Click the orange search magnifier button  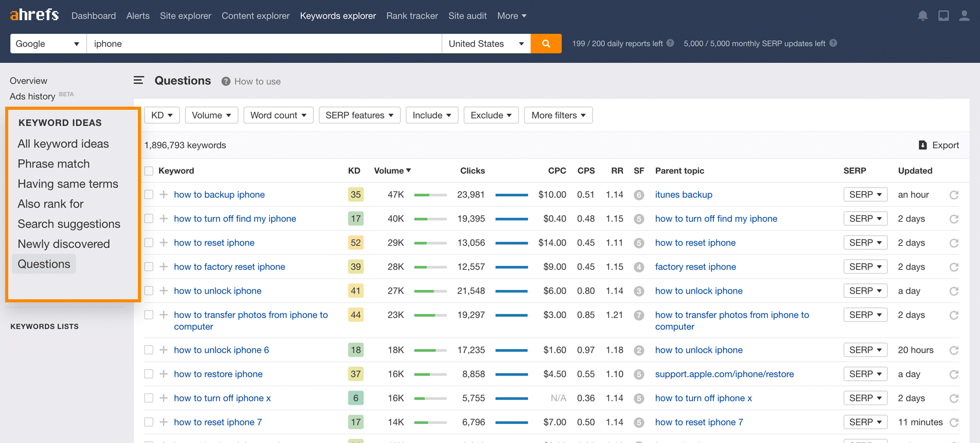(546, 44)
